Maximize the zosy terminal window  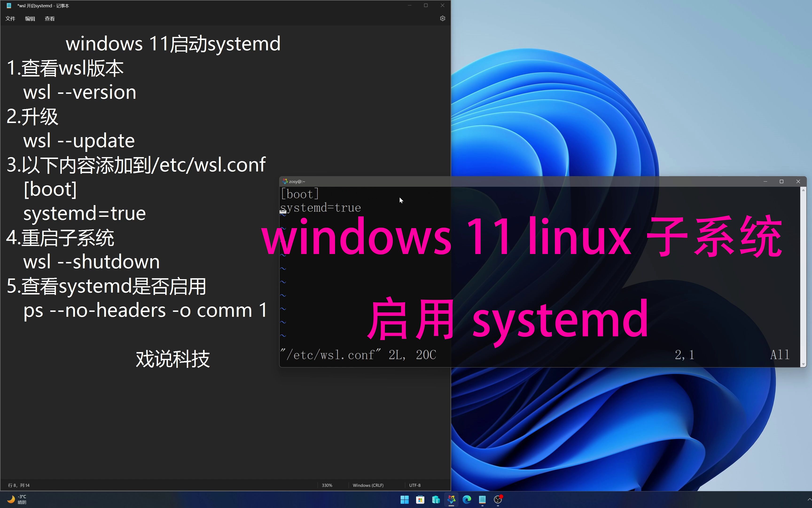point(781,181)
